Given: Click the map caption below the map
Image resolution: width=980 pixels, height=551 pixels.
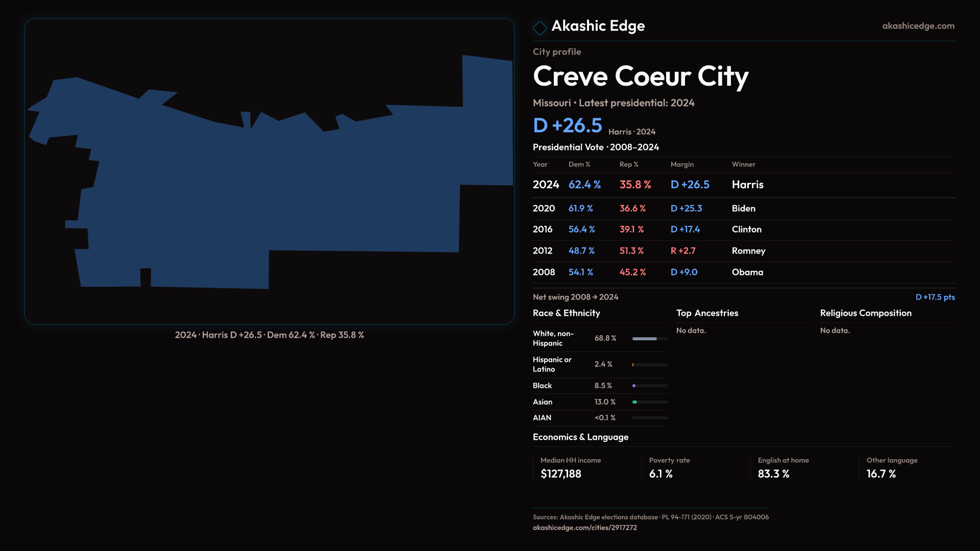Looking at the screenshot, I should [269, 335].
